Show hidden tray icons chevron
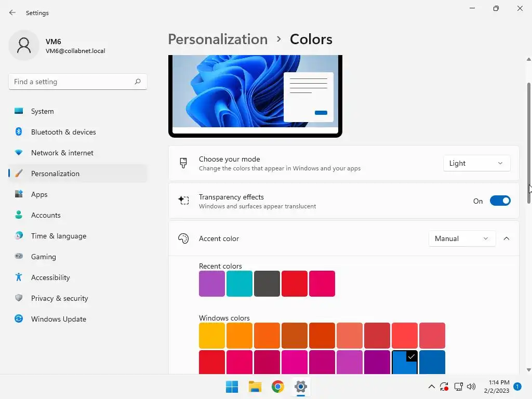 pyautogui.click(x=431, y=387)
